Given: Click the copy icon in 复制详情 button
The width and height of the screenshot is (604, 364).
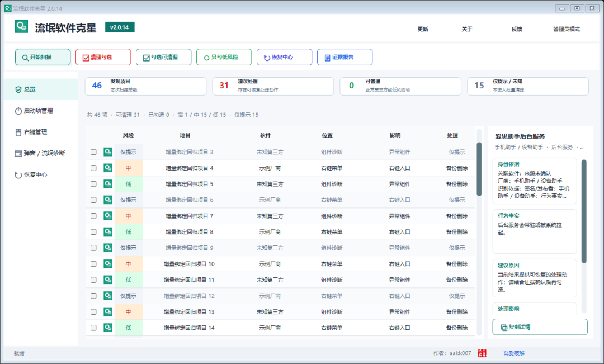Looking at the screenshot, I should (x=504, y=328).
